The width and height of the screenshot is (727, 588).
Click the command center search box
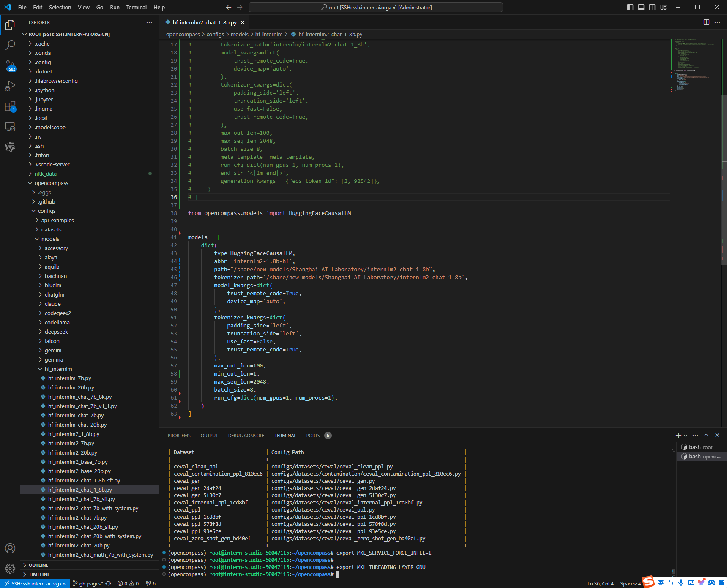(376, 7)
